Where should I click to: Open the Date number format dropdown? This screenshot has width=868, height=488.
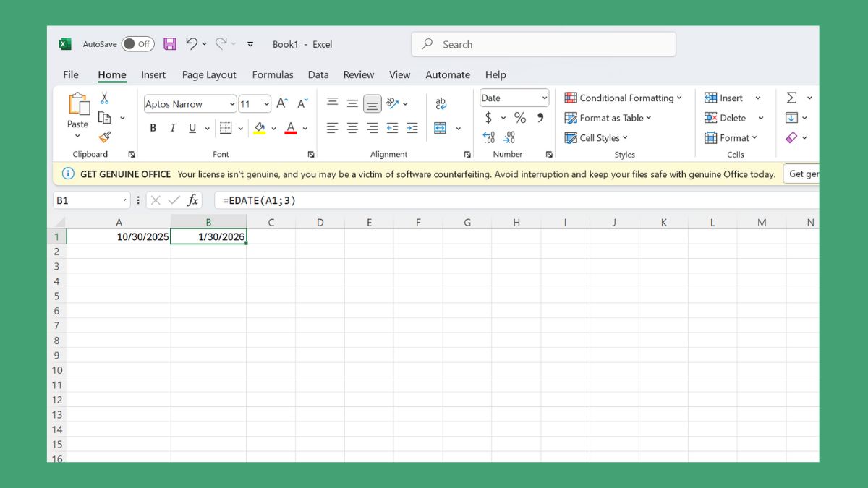tap(514, 97)
